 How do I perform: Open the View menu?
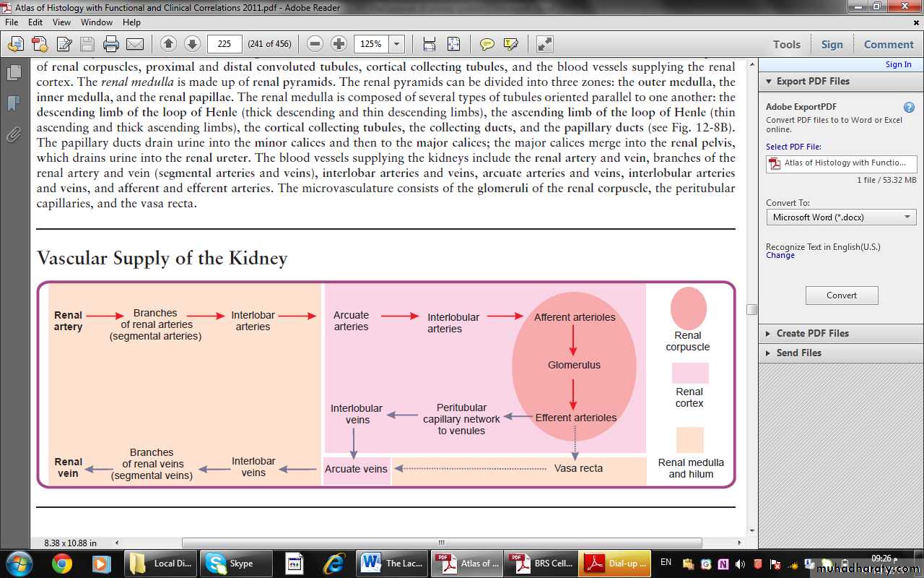tap(61, 22)
